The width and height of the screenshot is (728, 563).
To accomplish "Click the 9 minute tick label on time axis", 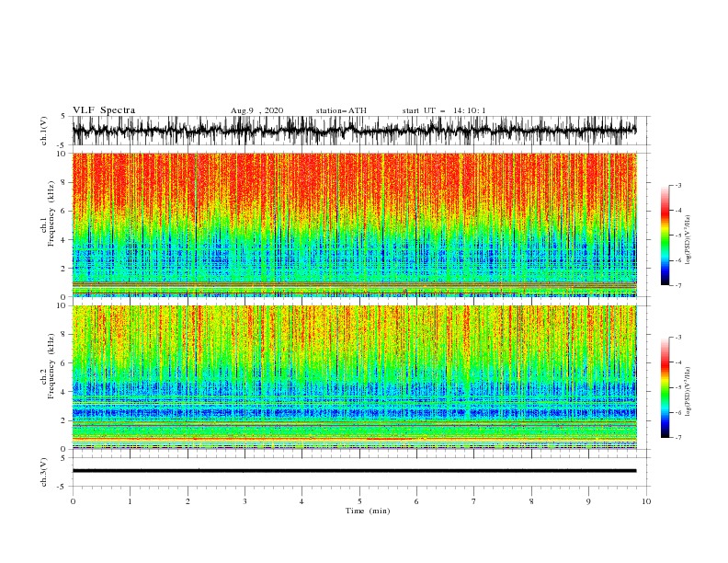I will pyautogui.click(x=588, y=501).
